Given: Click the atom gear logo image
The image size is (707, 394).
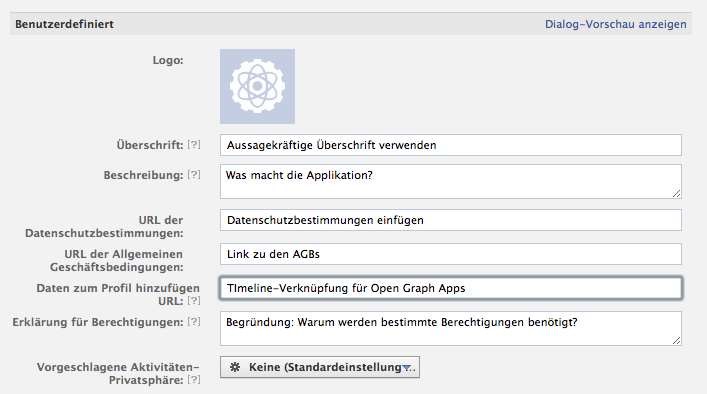Looking at the screenshot, I should tap(257, 87).
